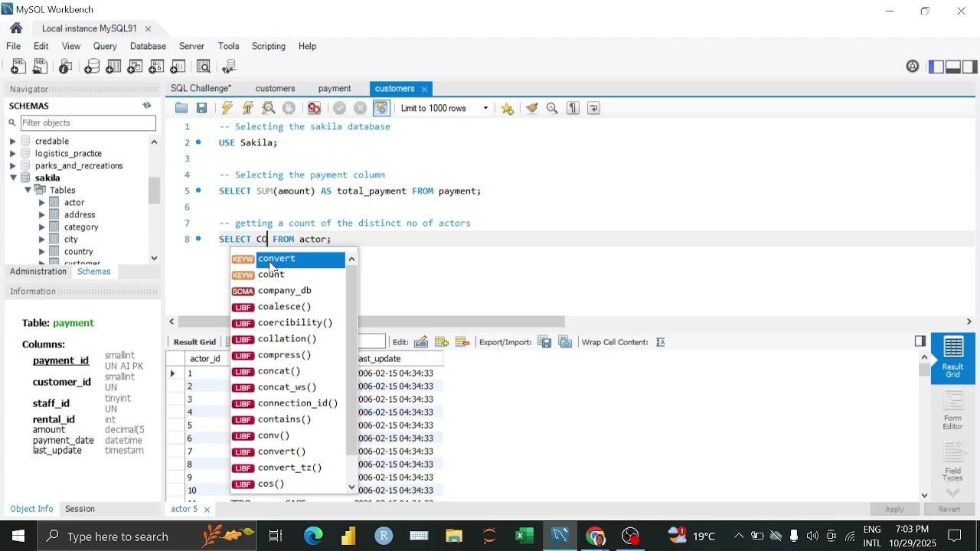This screenshot has width=980, height=551.
Task: Click the Filter objects search field
Action: [87, 122]
